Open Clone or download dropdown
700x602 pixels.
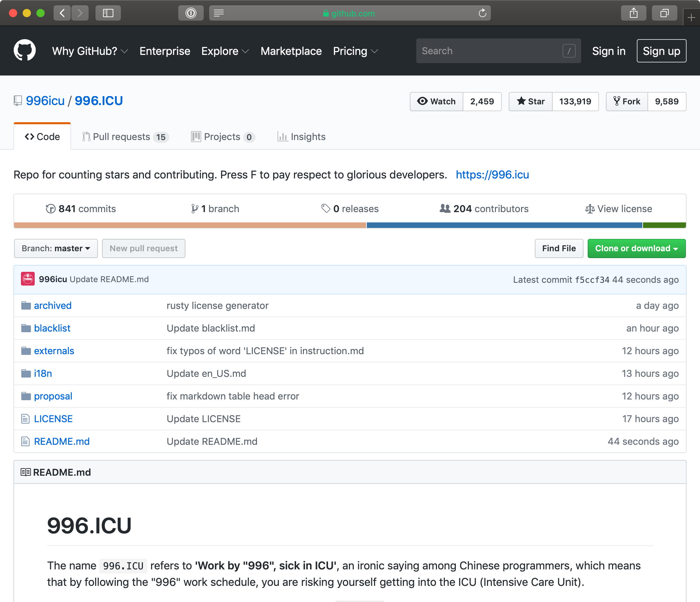pos(636,248)
